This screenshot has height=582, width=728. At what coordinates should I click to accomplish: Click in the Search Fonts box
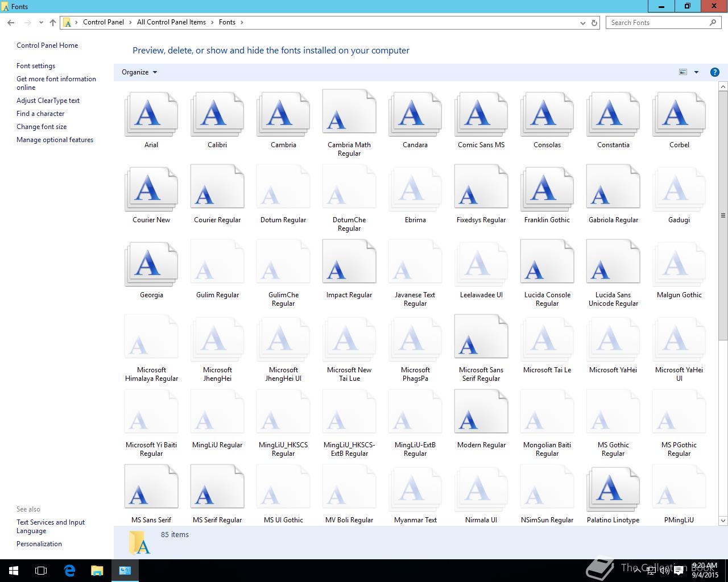(x=663, y=23)
